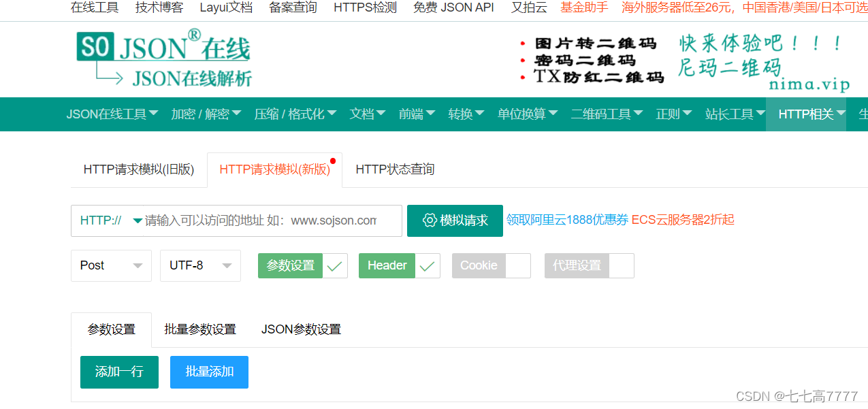This screenshot has width=868, height=409.
Task: Click the 批量添加 button
Action: coord(209,372)
